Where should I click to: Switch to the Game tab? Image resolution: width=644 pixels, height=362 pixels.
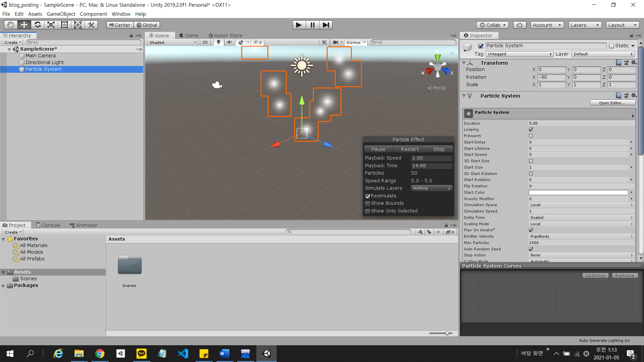(189, 36)
